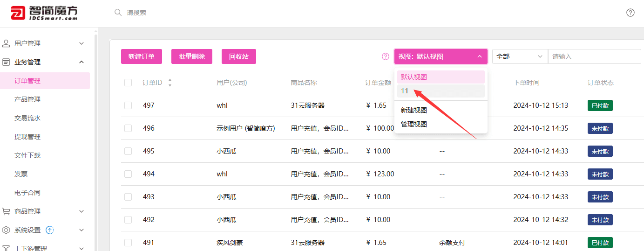Sort by 订单ID using sort arrows
Screen dimensions: 644x251
coord(170,83)
